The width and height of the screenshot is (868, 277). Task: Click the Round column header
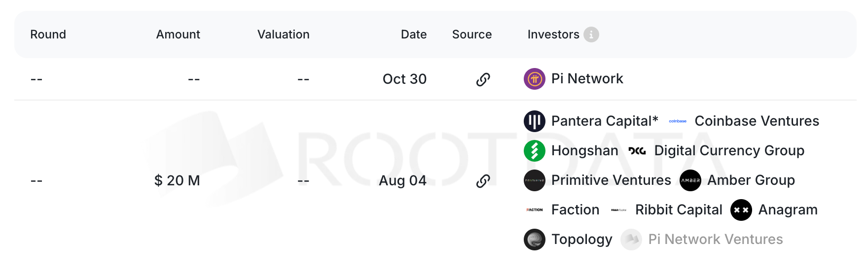48,35
